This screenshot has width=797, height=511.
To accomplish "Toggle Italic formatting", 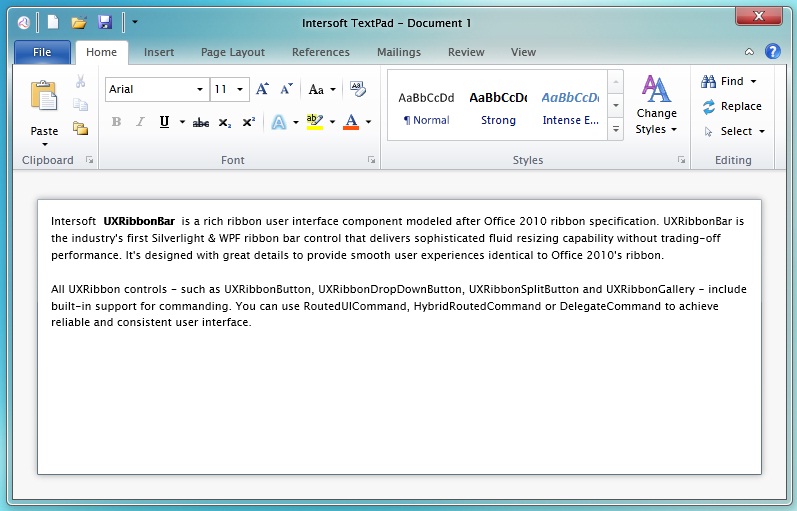I will [140, 122].
